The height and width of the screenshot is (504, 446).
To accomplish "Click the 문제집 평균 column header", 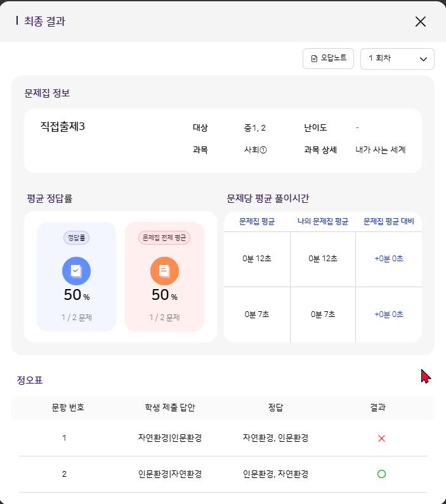I will pos(257,221).
